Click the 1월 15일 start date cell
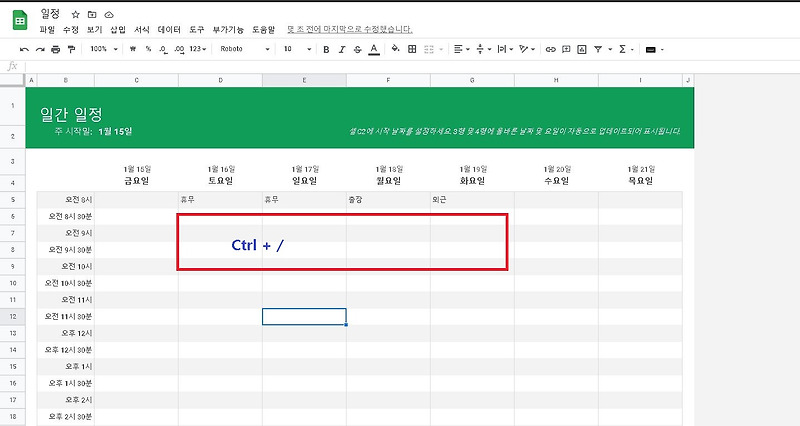Image resolution: width=800 pixels, height=426 pixels. tap(115, 131)
